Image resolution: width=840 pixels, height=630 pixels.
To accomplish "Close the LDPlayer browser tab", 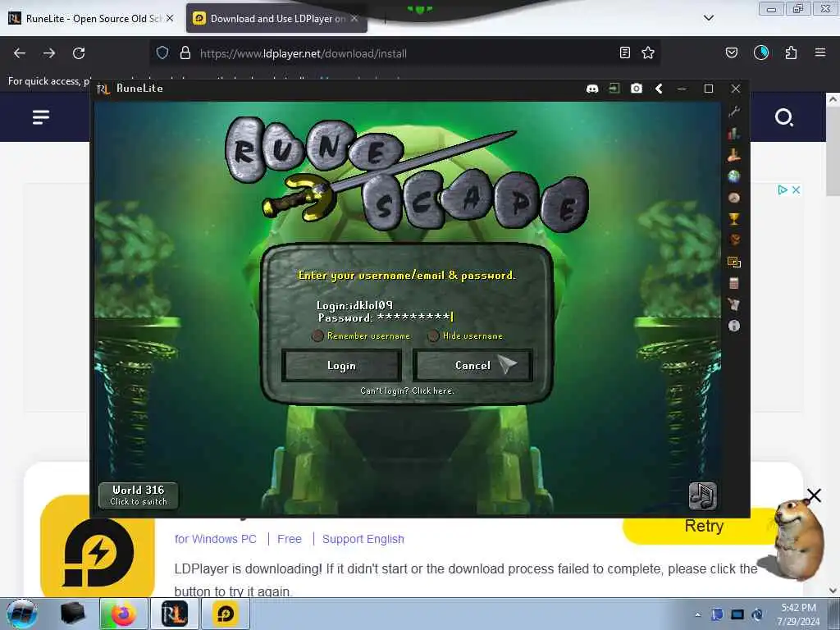I will pos(354,18).
